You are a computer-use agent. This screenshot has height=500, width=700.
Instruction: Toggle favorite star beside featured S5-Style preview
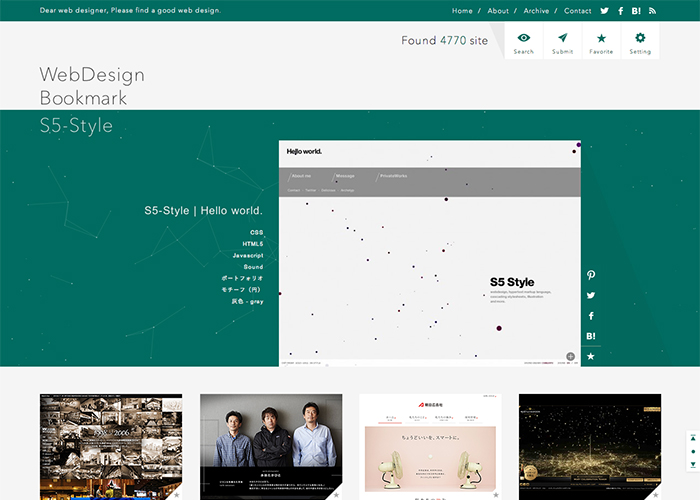591,356
